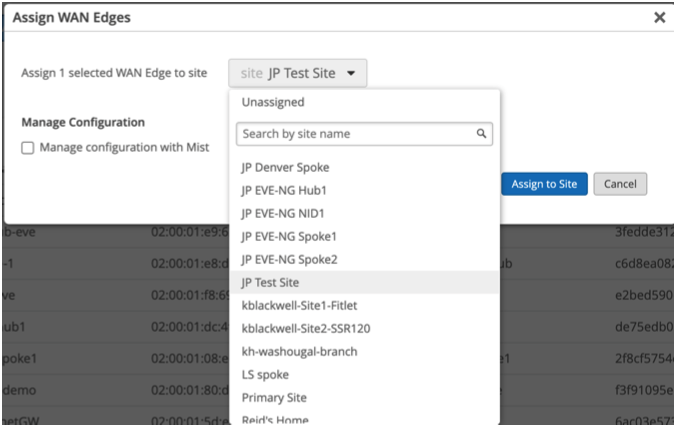Pick JP EVE-NG NID1 from list
Viewport: 677px width, 429px height.
click(x=285, y=213)
